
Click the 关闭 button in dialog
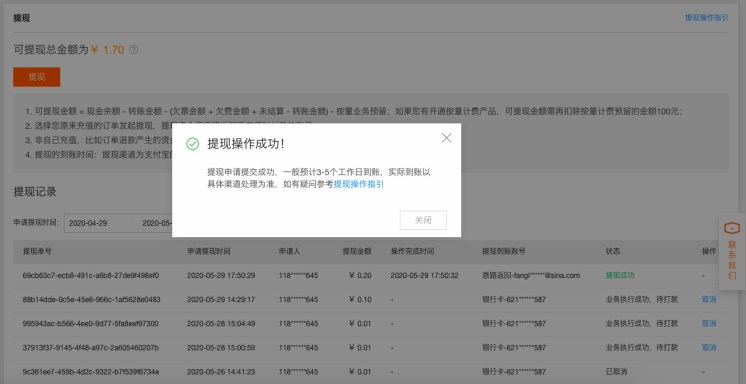pyautogui.click(x=423, y=220)
